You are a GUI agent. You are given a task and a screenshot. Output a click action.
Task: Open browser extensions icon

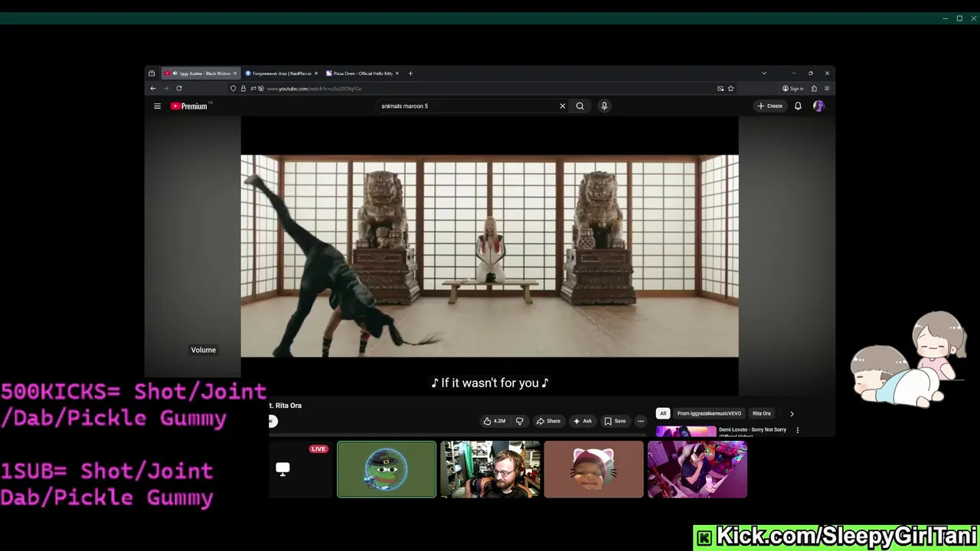[x=814, y=89]
